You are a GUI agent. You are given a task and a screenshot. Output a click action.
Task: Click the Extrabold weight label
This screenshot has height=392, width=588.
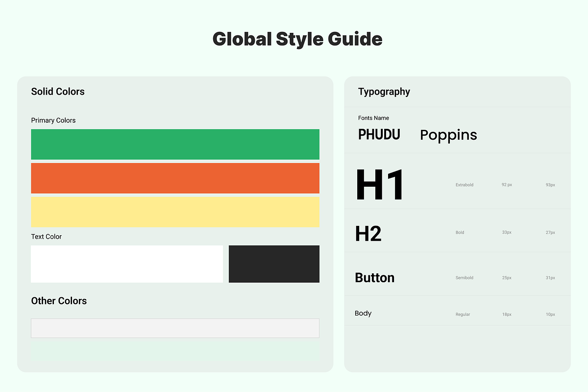[x=465, y=185]
